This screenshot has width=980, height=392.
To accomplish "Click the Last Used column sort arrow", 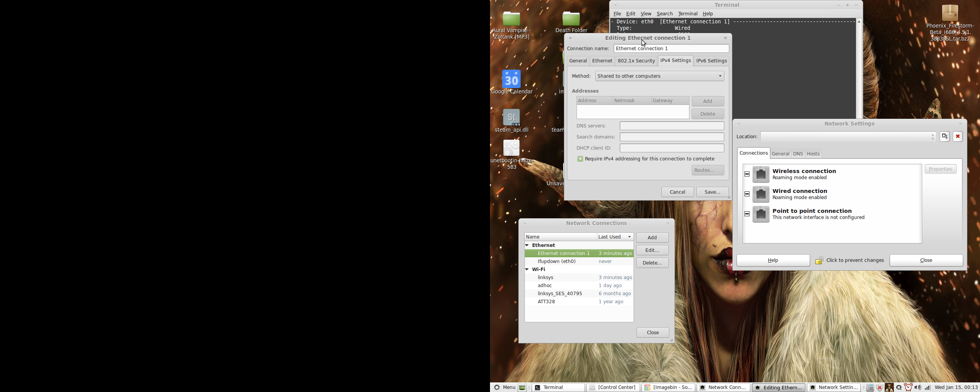I will pos(629,237).
